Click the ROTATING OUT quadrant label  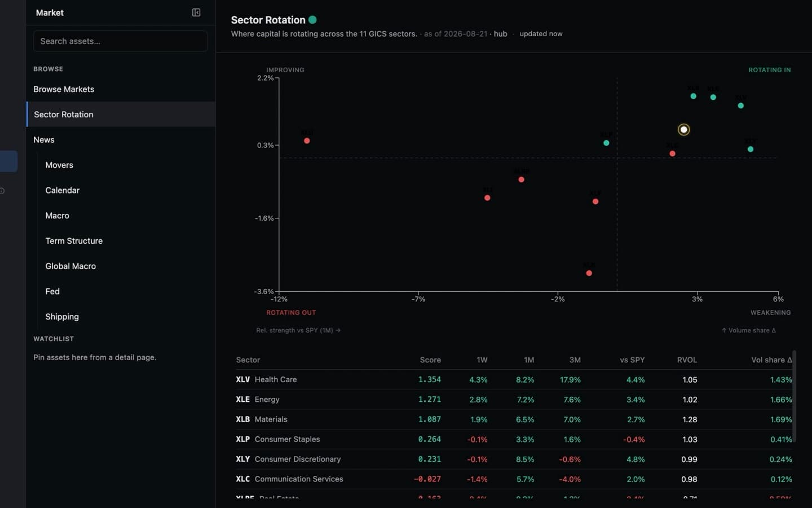291,312
